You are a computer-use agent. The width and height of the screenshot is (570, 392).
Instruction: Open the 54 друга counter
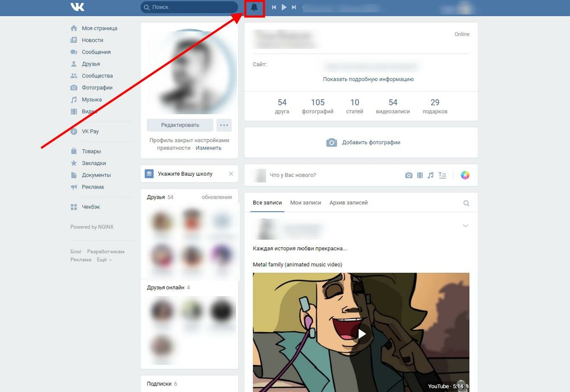coord(282,106)
